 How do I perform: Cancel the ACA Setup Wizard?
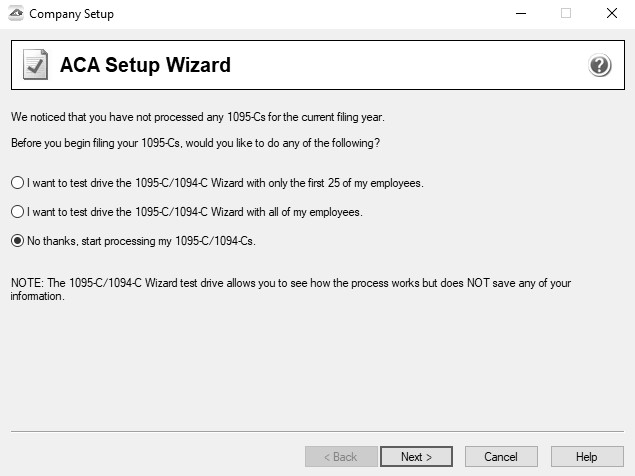pyautogui.click(x=501, y=457)
